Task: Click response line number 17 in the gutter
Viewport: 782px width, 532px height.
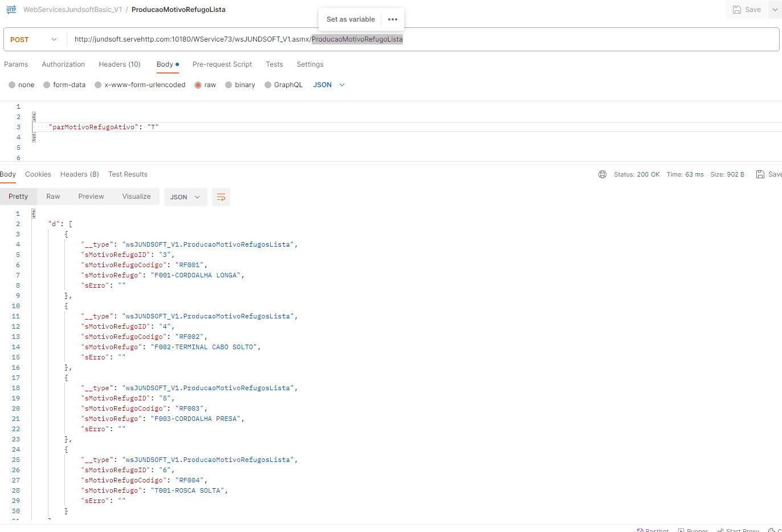Action: [x=16, y=378]
